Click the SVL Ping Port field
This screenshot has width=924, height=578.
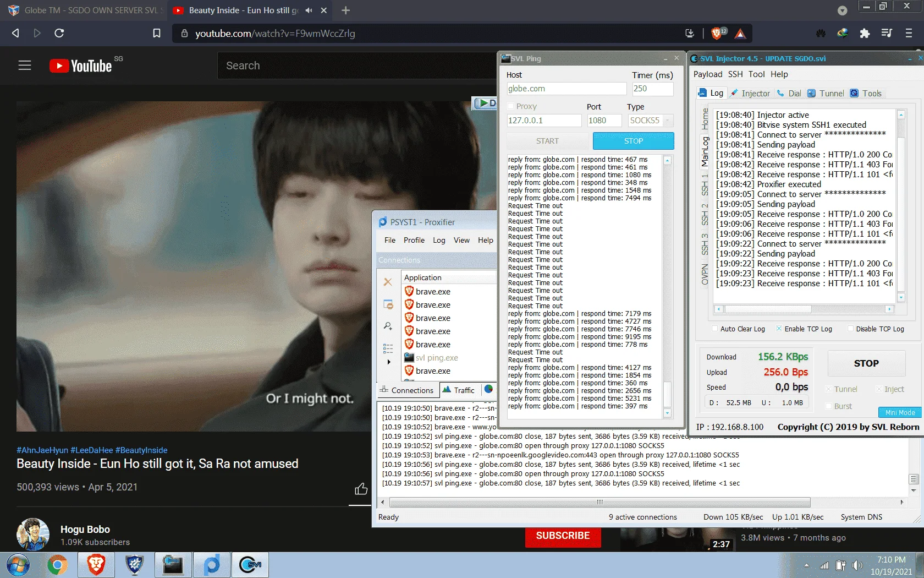point(604,121)
